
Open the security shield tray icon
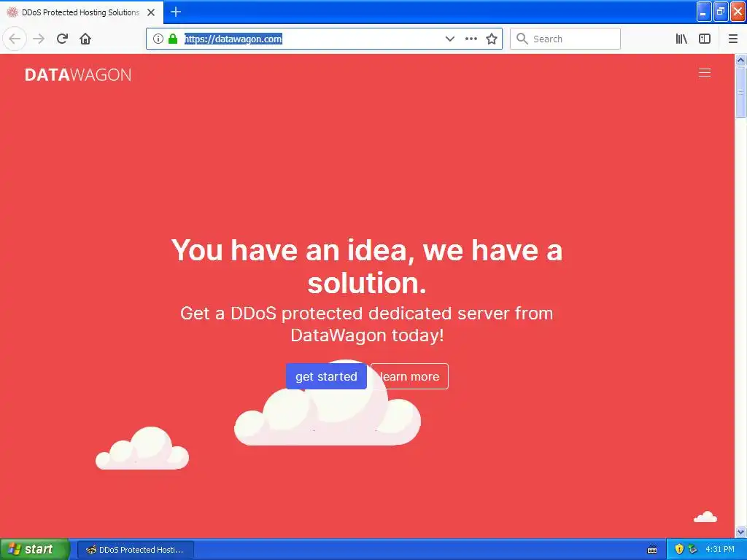[679, 549]
